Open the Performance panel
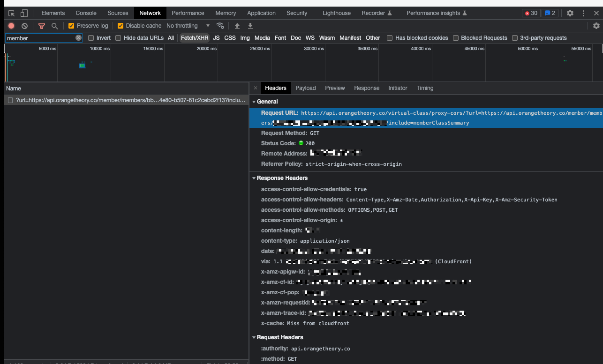The image size is (603, 364). pyautogui.click(x=188, y=13)
